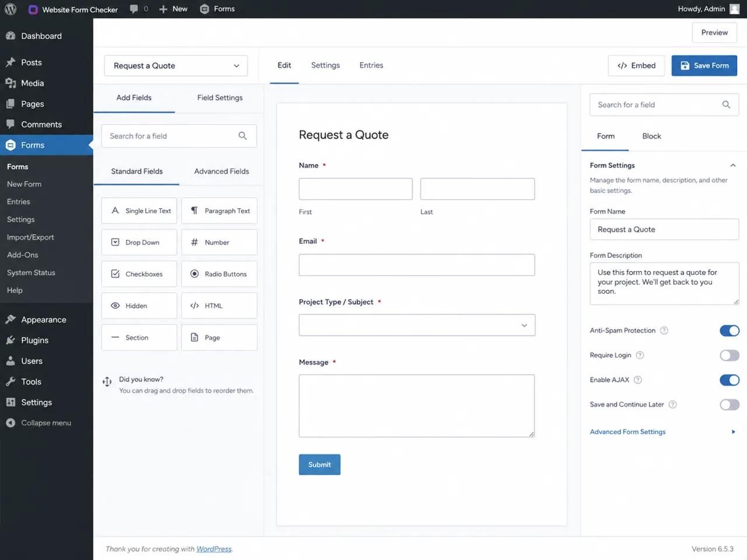Collapse the admin sidebar menu
This screenshot has height=560, width=747.
click(x=47, y=423)
